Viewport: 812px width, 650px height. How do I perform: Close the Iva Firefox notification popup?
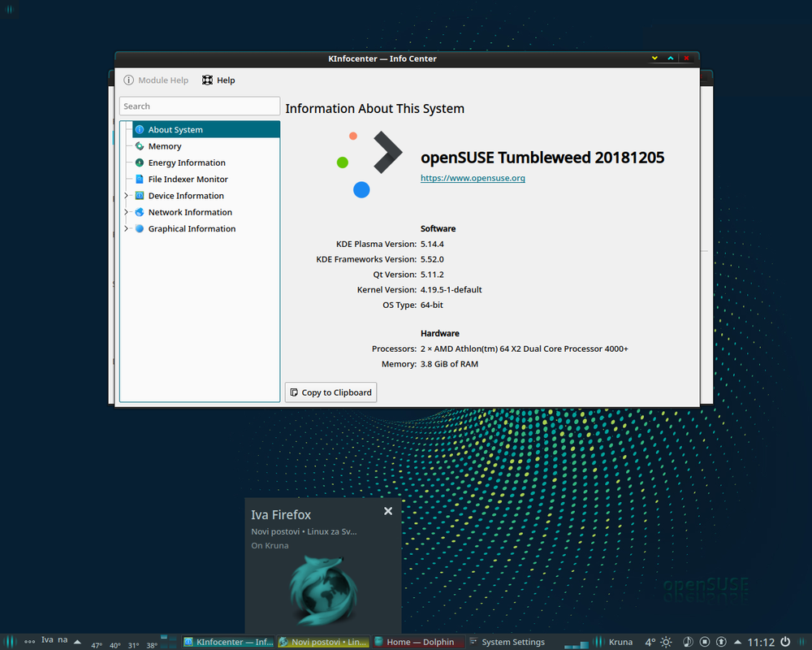(388, 511)
